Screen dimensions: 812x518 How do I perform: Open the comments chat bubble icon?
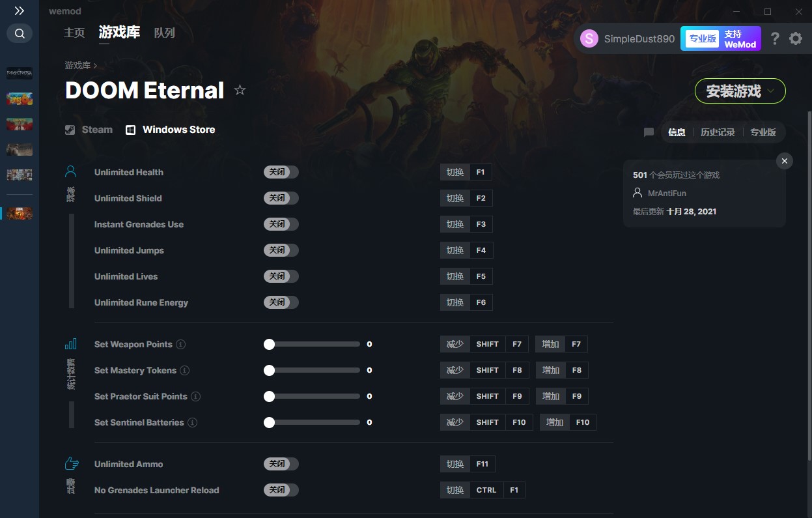(x=649, y=132)
